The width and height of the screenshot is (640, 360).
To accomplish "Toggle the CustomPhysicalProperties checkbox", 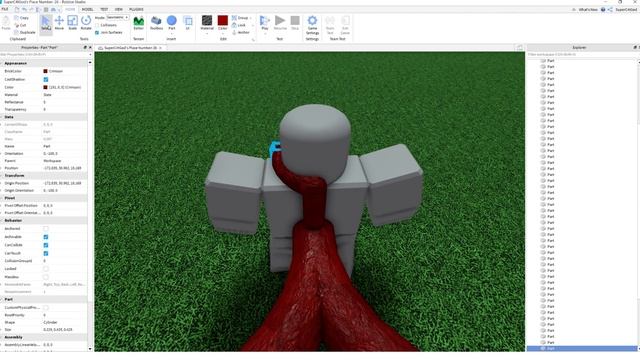I will [x=46, y=308].
